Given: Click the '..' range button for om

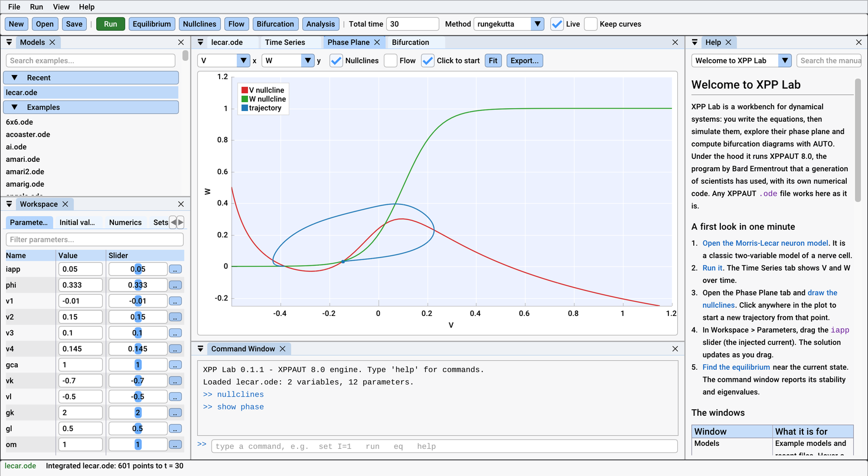Looking at the screenshot, I should point(175,445).
